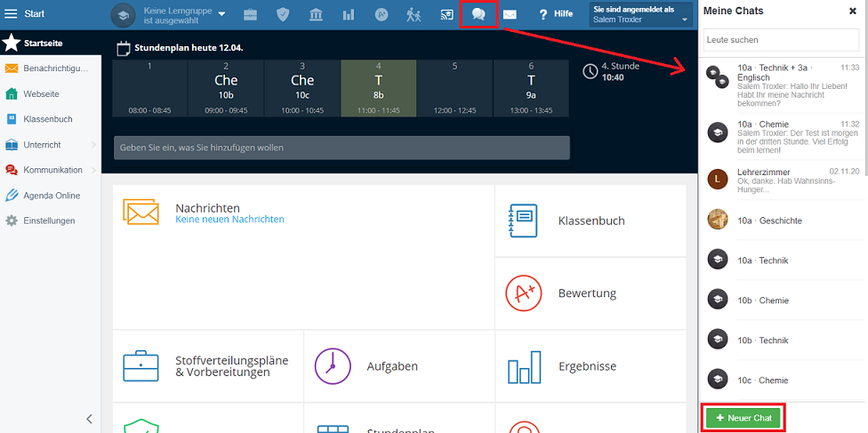Open the 10a Geschichte chat
Screen dimensions: 868x433
pyautogui.click(x=783, y=221)
